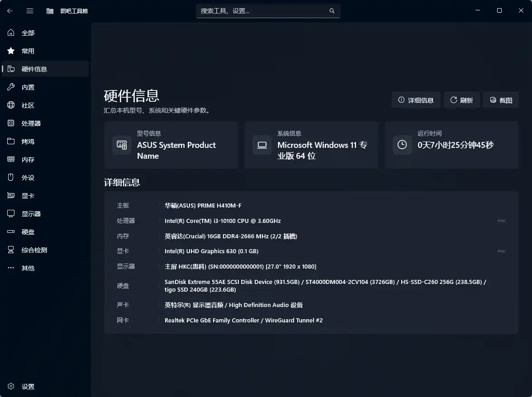Image resolution: width=532 pixels, height=397 pixels.
Task: Click the 其他 ellipsis icon
Action: tap(11, 268)
